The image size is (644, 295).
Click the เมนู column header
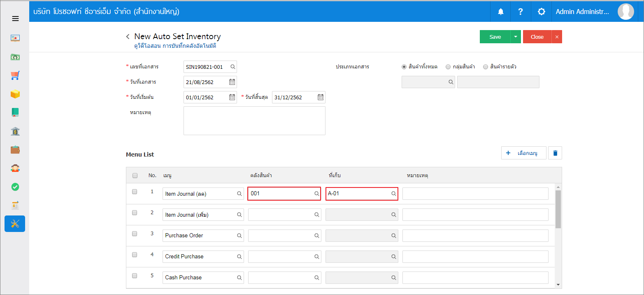(167, 176)
